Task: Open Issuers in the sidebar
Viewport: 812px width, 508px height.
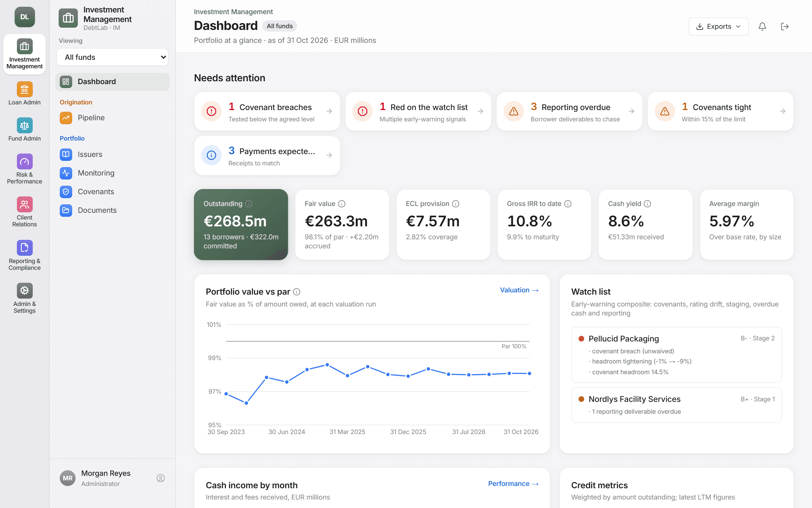Action: 112,154
